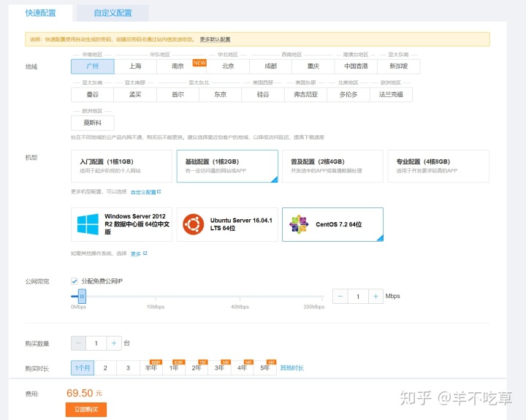Screen dimensions: 526x420
Task: Increase purchase quantity with plus button
Action: [x=114, y=343]
